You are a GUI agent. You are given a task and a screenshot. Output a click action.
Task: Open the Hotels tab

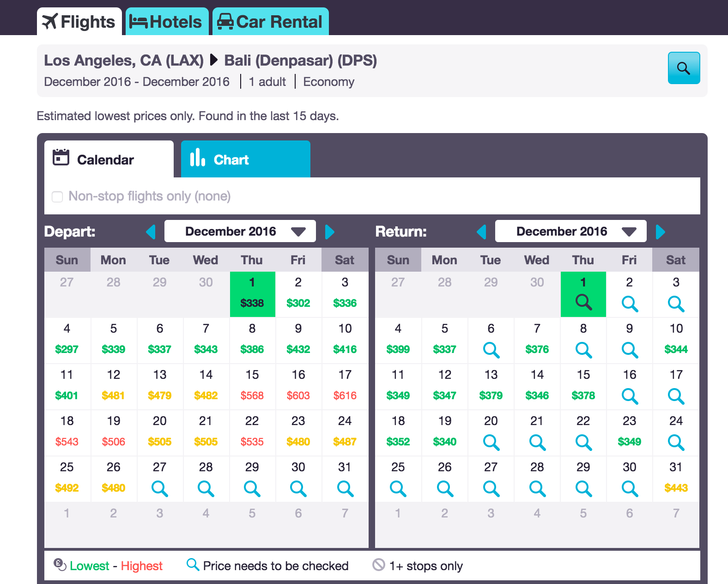[x=167, y=22]
